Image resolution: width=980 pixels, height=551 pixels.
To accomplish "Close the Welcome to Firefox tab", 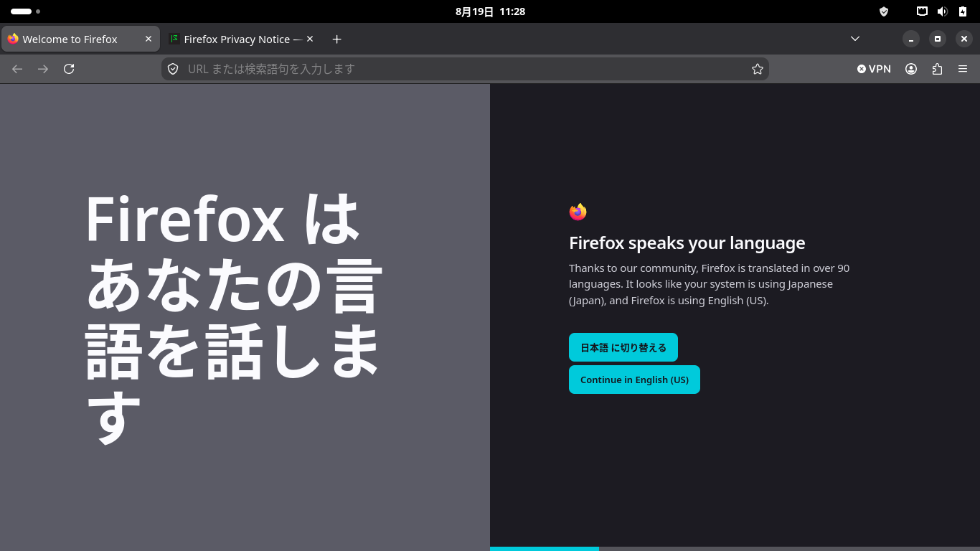I will [149, 39].
